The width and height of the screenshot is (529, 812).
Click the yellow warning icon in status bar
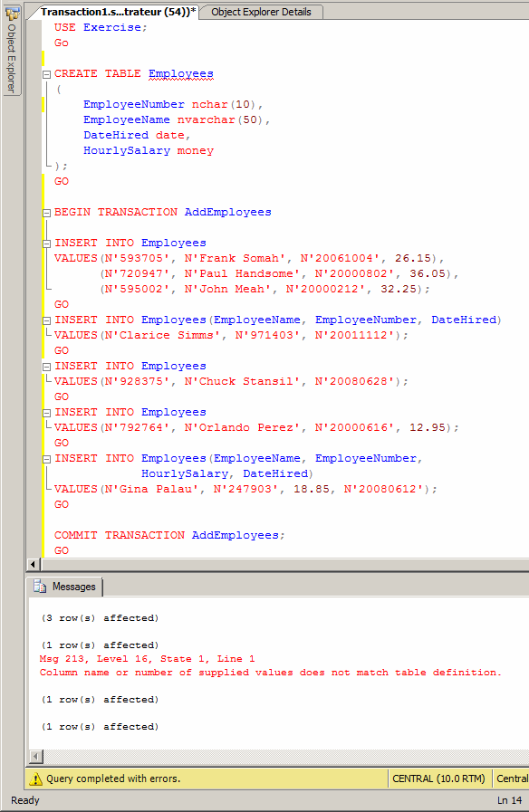[35, 779]
